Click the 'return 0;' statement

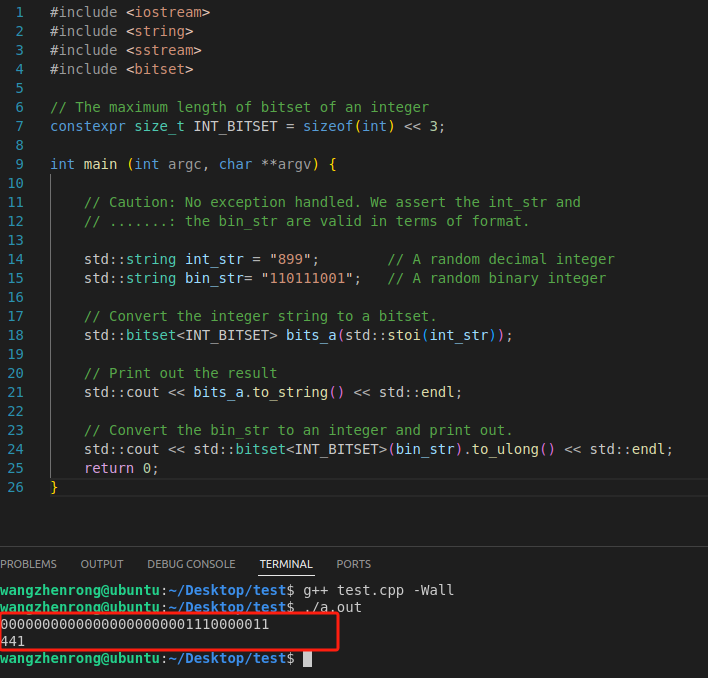(x=121, y=469)
